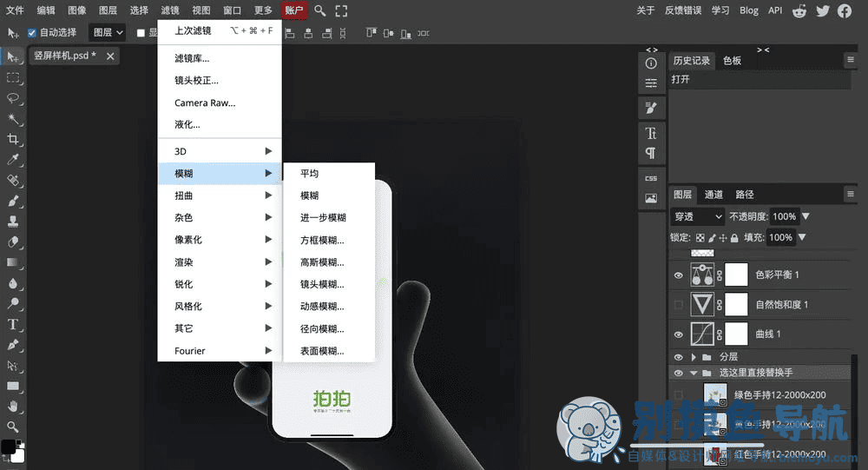Choose 高斯模糊... from the blur submenu

(322, 262)
